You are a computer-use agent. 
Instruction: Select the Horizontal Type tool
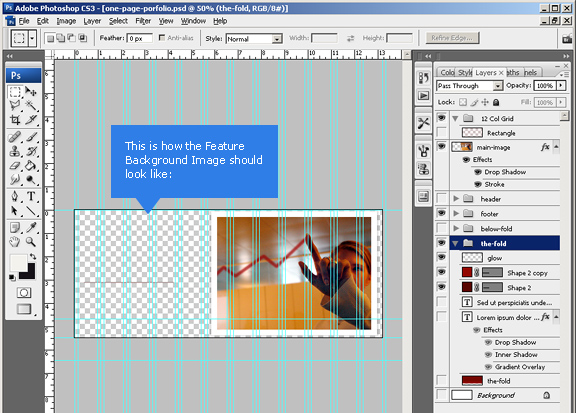31,197
